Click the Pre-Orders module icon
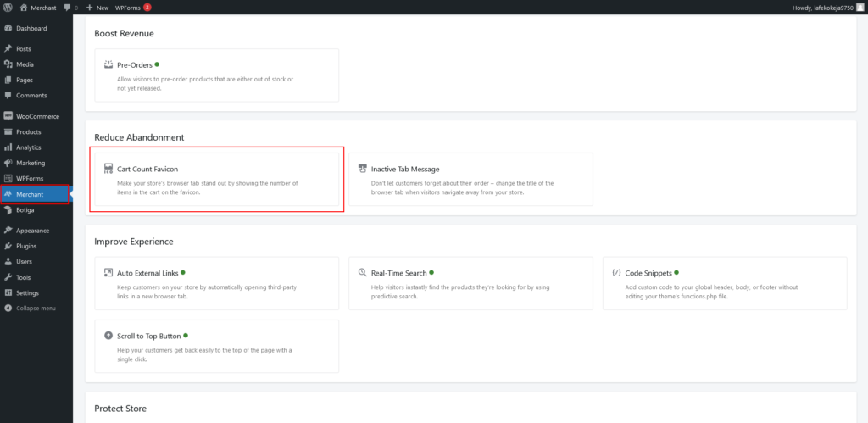Image resolution: width=868 pixels, height=423 pixels. coord(108,64)
